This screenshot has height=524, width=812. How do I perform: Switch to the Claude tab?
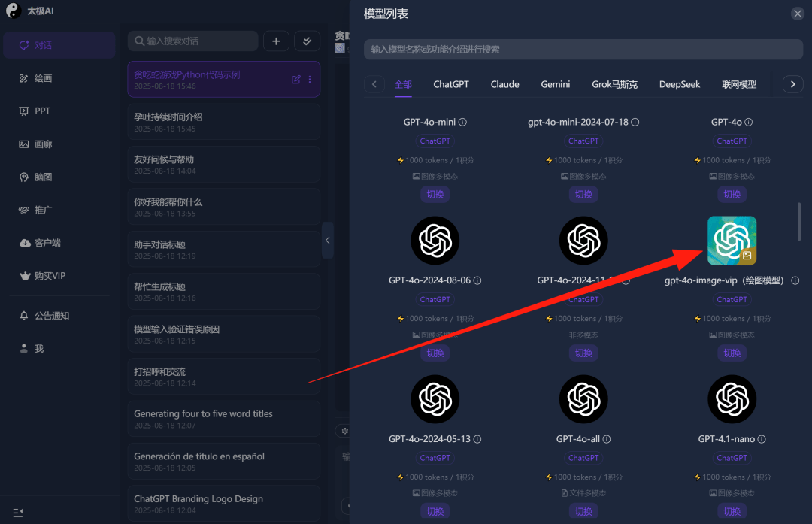504,84
